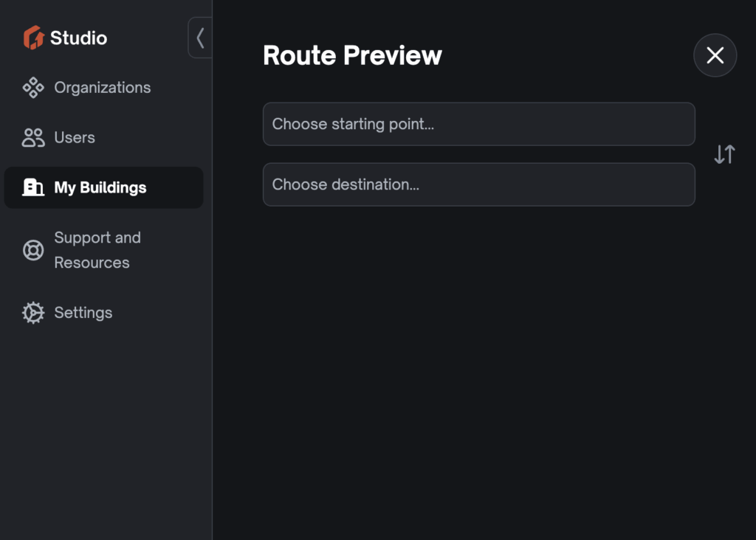Viewport: 756px width, 540px height.
Task: Swap starting point and destination
Action: coord(725,155)
